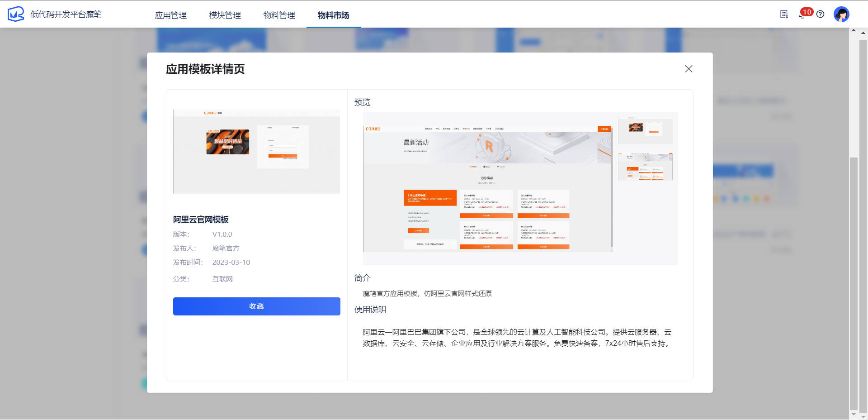Click the version value V1.0.0
868x420 pixels.
[222, 234]
